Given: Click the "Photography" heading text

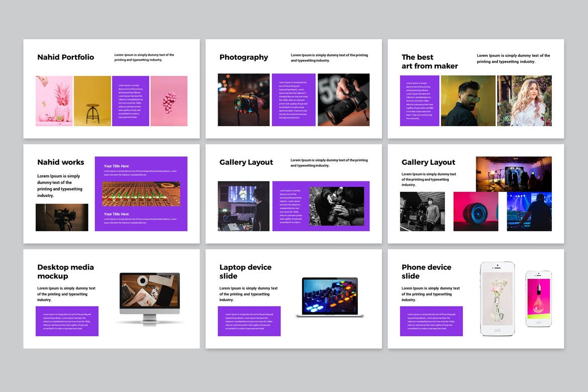Looking at the screenshot, I should (244, 57).
